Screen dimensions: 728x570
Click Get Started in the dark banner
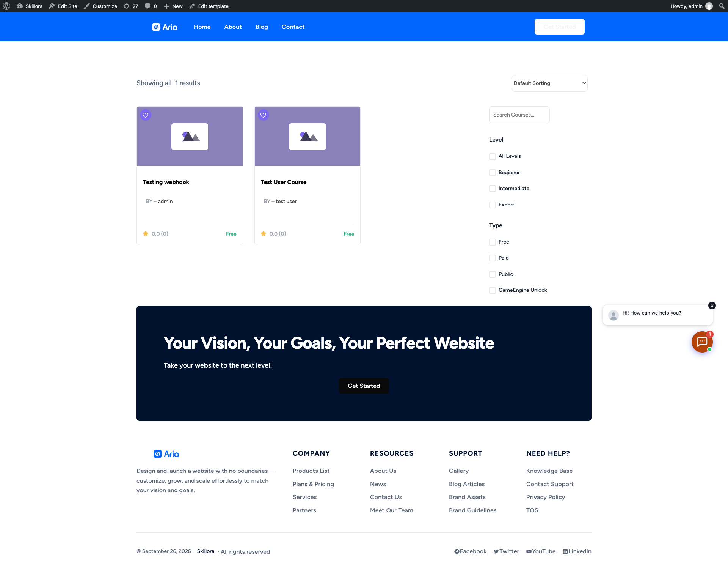[364, 386]
